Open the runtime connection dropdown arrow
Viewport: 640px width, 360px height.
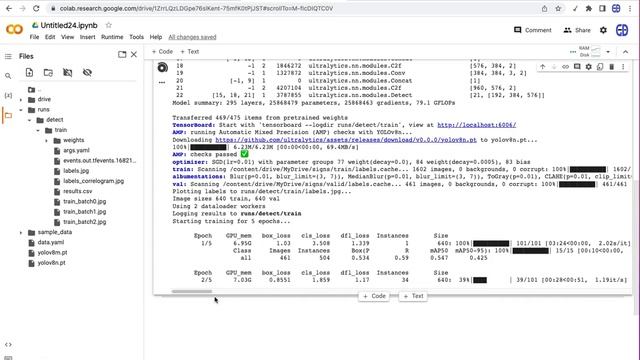[x=608, y=52]
